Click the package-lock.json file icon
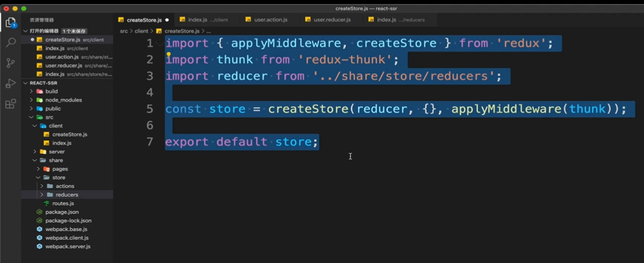 pyautogui.click(x=40, y=221)
